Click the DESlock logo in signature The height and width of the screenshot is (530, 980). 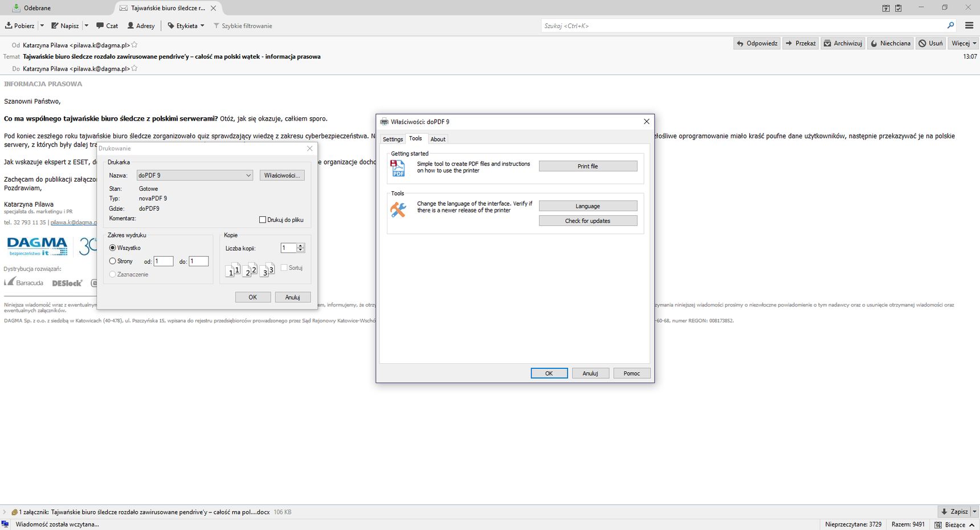point(67,283)
